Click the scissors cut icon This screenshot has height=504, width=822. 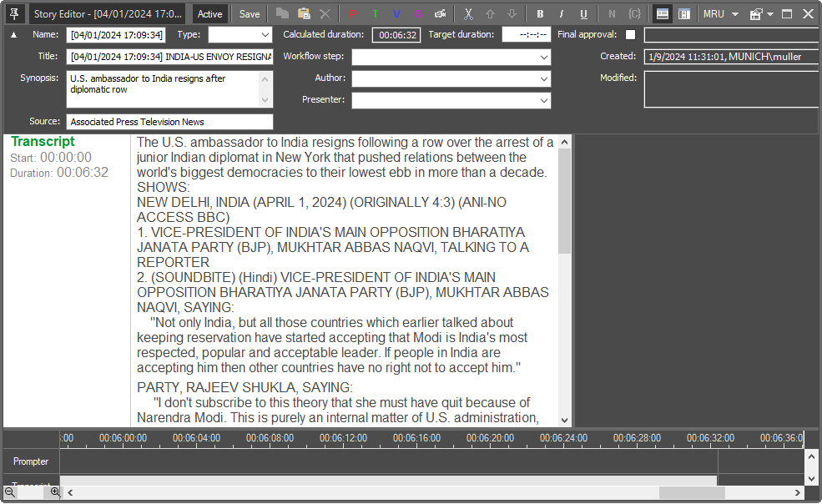[x=468, y=14]
